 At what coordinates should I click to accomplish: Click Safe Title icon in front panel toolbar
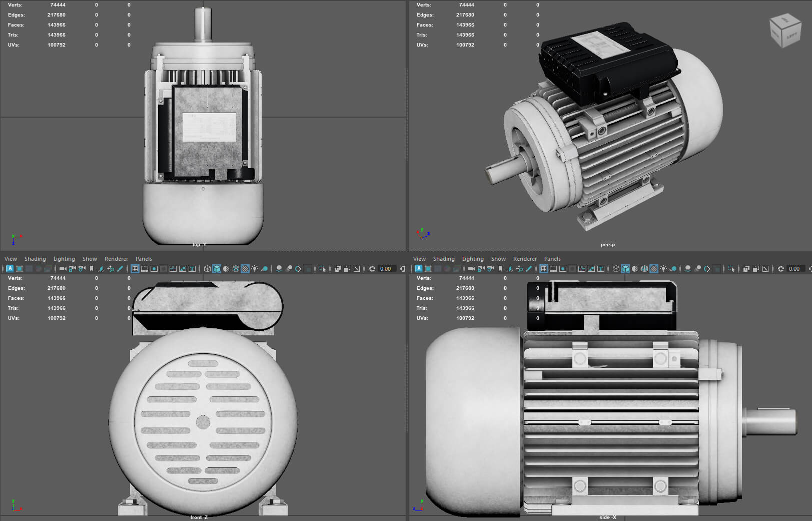[192, 269]
